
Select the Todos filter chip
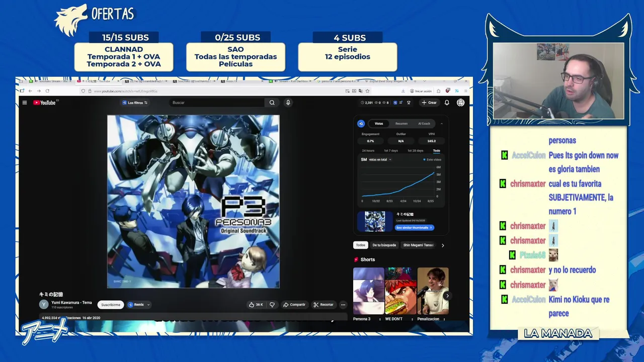click(361, 245)
